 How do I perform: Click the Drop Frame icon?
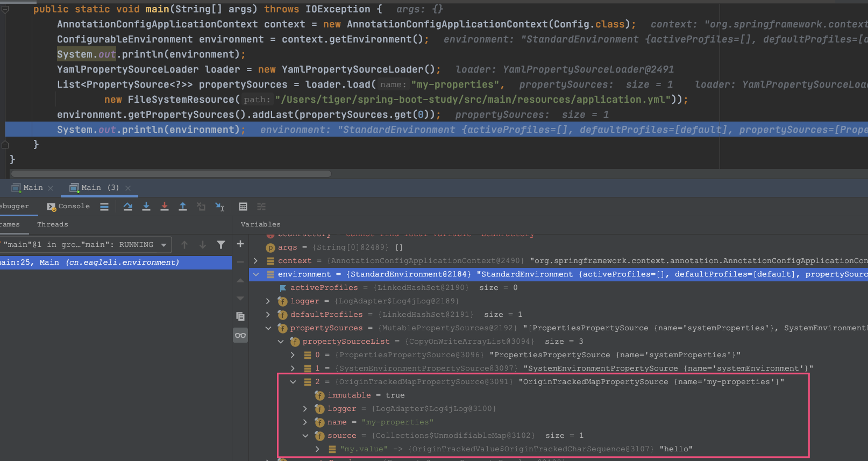201,207
